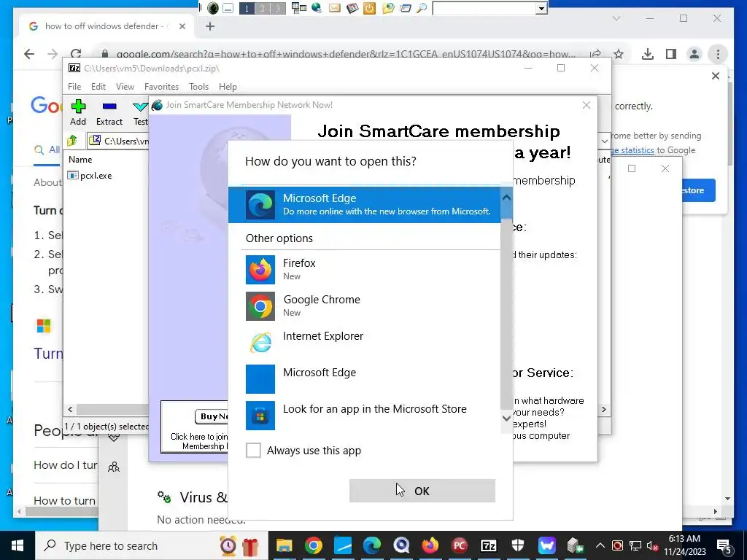Choose the second Microsoft Edge entry
Screen dimensions: 747x560
pyautogui.click(x=365, y=379)
